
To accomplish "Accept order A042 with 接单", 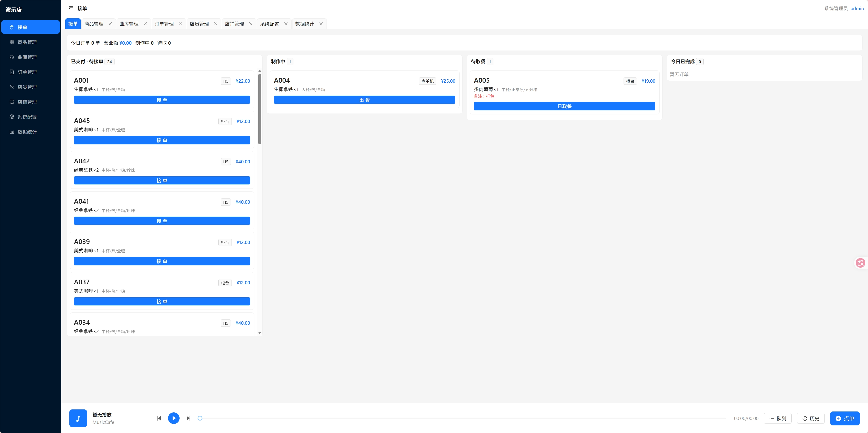I will (x=162, y=180).
